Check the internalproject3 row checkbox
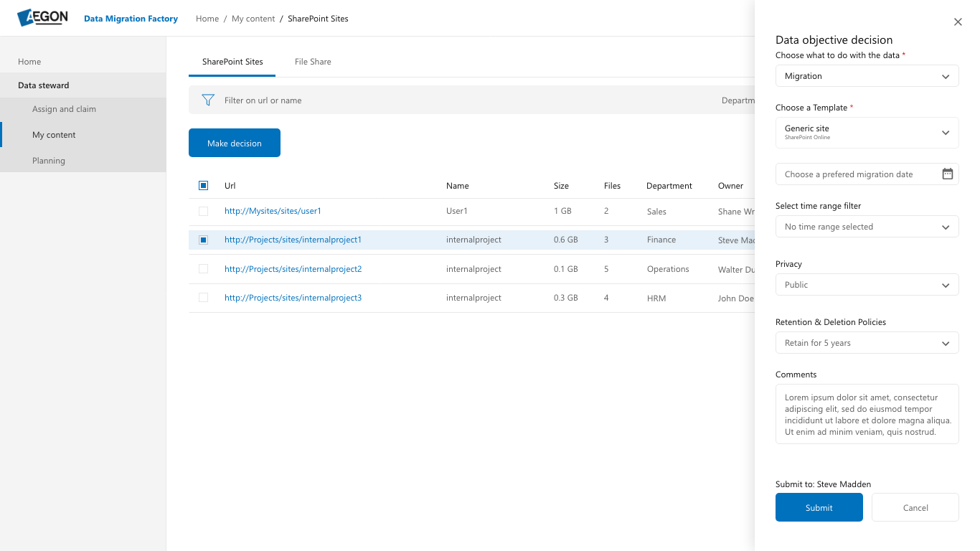The width and height of the screenshot is (980, 551). click(x=203, y=298)
